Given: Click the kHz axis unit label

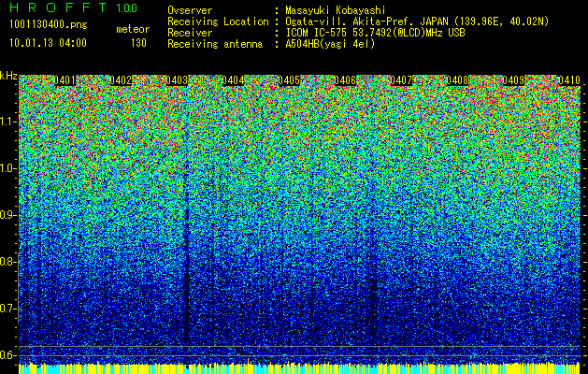Looking at the screenshot, I should tap(8, 76).
